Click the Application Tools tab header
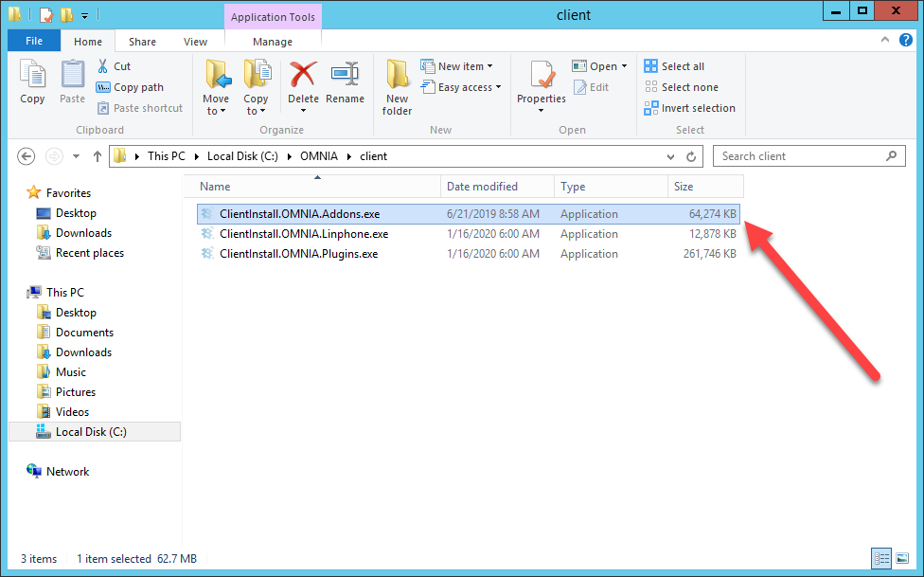This screenshot has height=577, width=924. [273, 16]
